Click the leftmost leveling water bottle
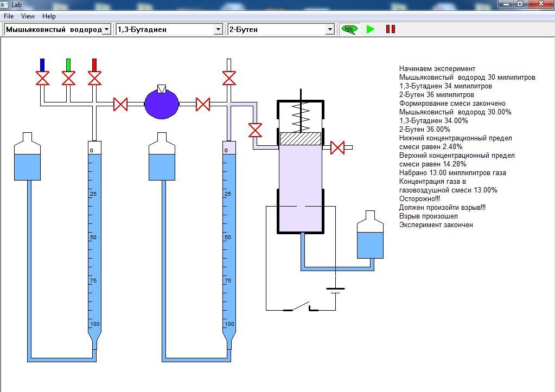This screenshot has height=392, width=555. pos(27,156)
